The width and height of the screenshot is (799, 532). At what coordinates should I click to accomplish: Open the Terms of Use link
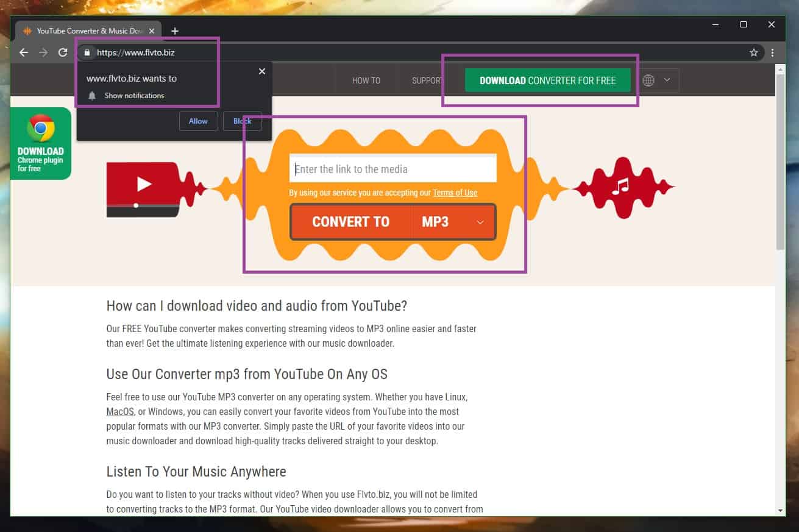click(455, 193)
